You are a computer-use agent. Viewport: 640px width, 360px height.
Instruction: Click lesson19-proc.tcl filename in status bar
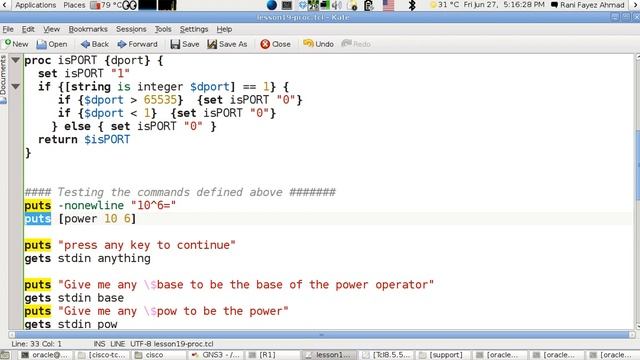pyautogui.click(x=183, y=344)
